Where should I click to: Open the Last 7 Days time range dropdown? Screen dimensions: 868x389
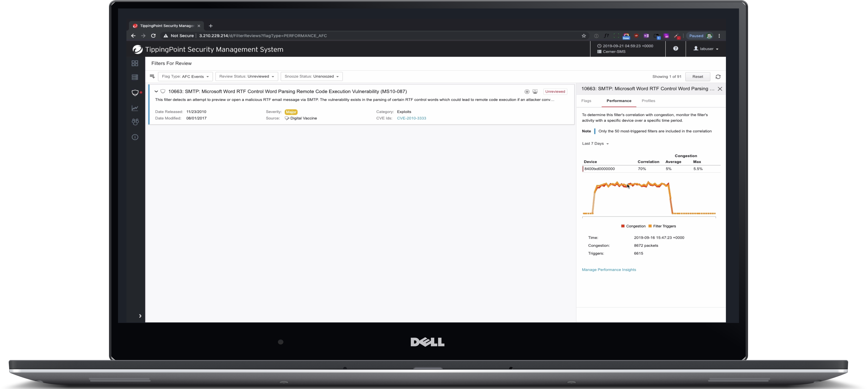(x=595, y=144)
